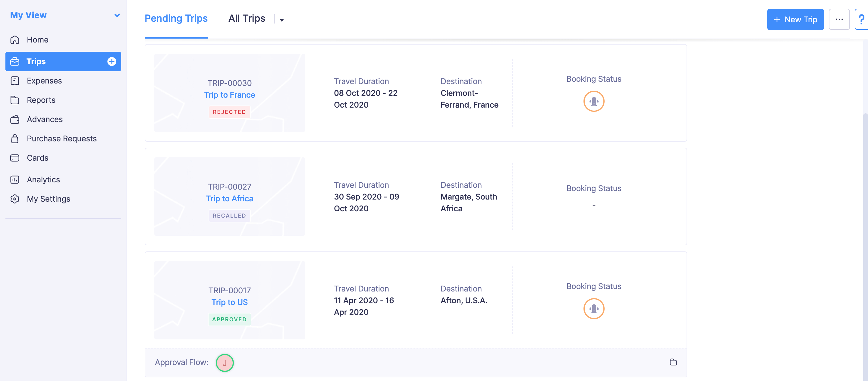
Task: Open My Settings via the gear icon
Action: (15, 199)
